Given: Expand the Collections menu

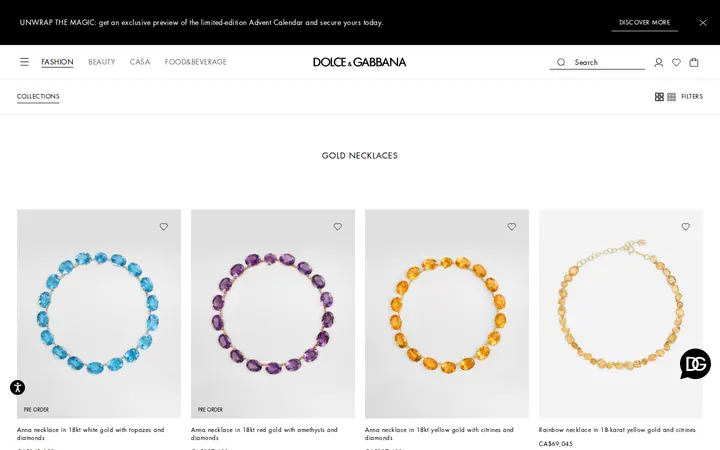Looking at the screenshot, I should 38,96.
